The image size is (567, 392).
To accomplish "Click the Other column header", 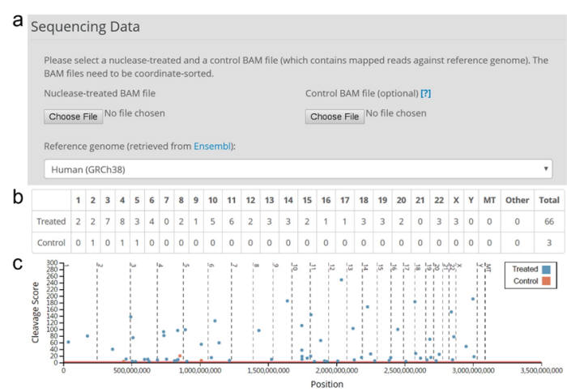I will pos(516,200).
